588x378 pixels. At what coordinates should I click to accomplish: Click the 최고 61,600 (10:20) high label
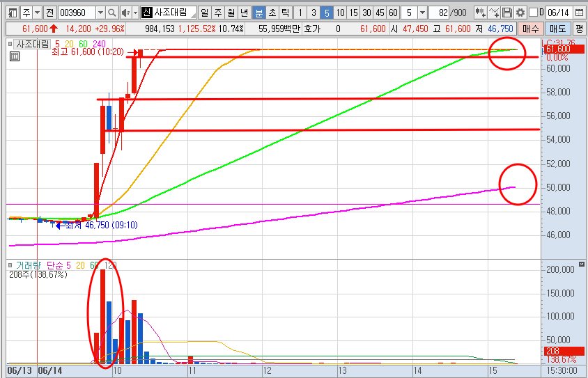tap(88, 52)
